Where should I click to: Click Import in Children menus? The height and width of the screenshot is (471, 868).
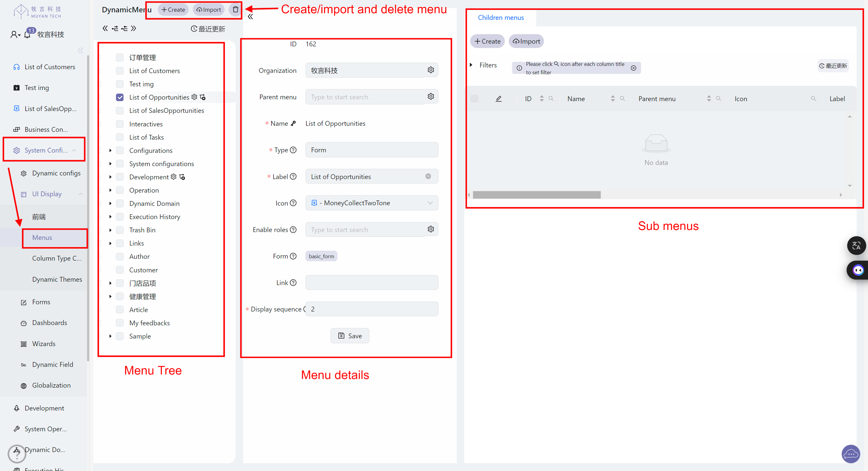coord(526,41)
